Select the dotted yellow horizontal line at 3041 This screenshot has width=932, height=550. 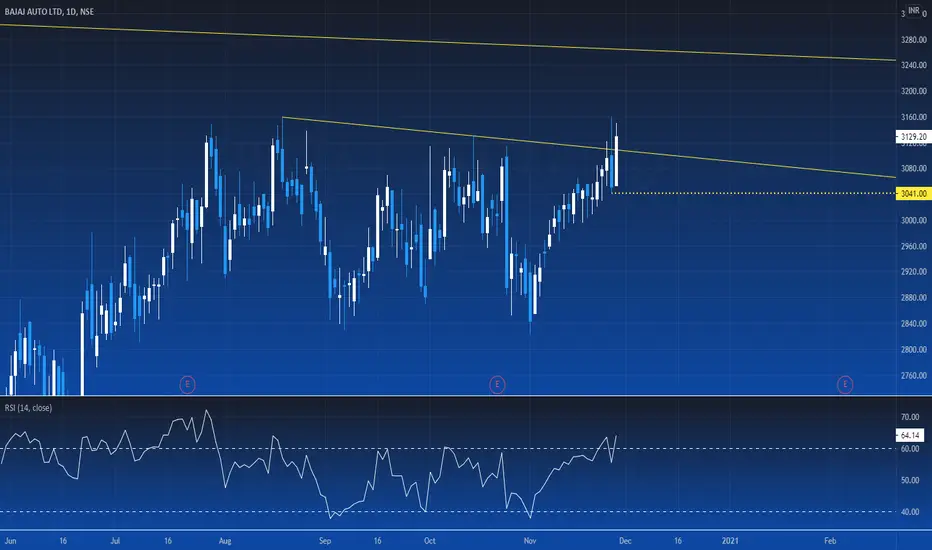pos(755,193)
